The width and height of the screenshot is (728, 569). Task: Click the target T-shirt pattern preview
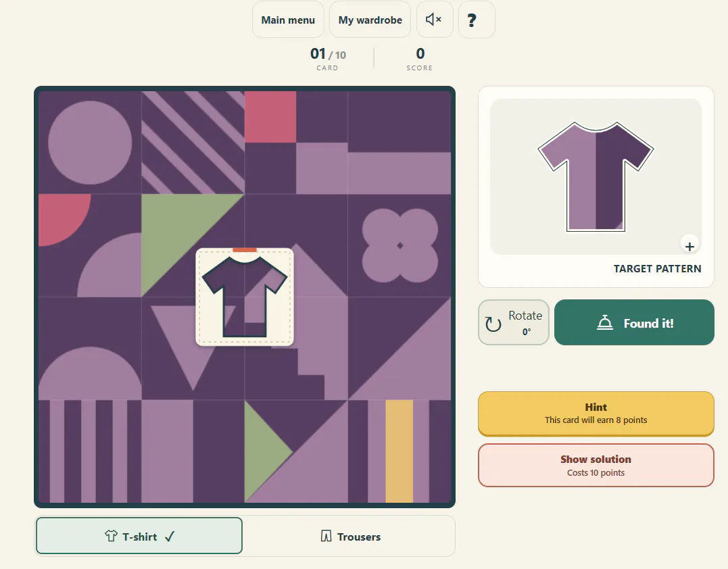596,176
